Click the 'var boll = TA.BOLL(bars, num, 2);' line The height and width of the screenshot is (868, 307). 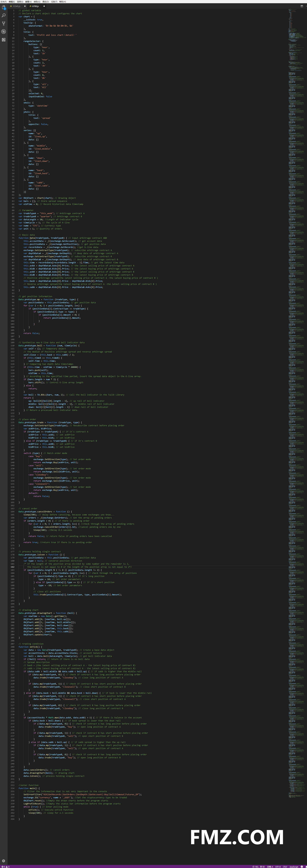(44, 395)
